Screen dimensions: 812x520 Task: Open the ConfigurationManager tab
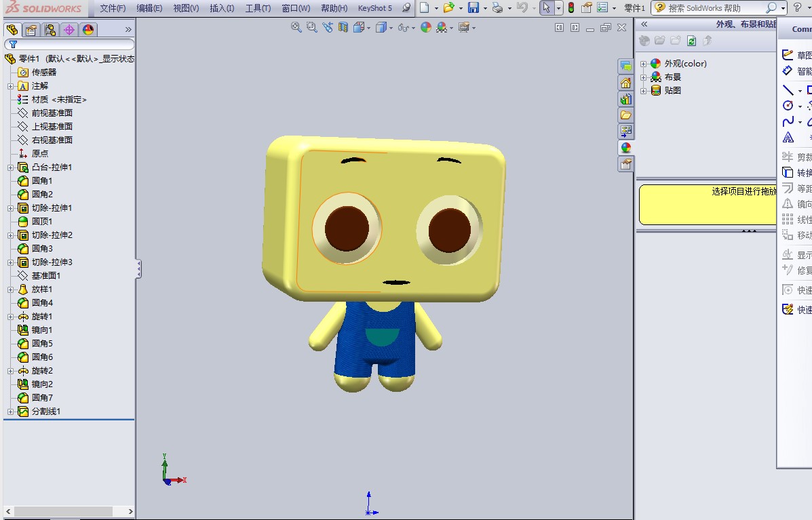click(x=50, y=30)
